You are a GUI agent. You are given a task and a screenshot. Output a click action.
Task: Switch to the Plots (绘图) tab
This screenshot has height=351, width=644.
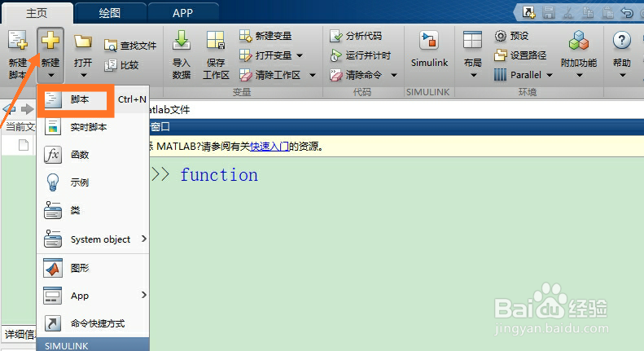pyautogui.click(x=110, y=13)
